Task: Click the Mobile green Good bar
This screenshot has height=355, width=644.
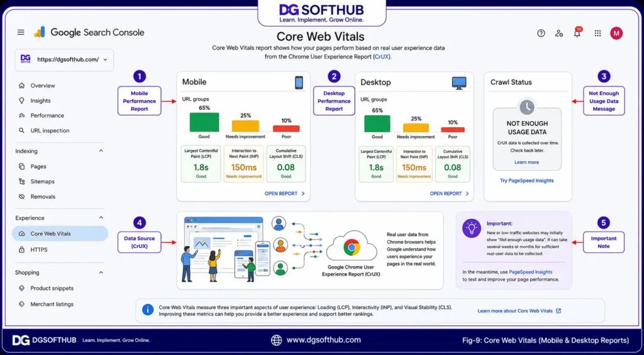Action: click(x=204, y=122)
